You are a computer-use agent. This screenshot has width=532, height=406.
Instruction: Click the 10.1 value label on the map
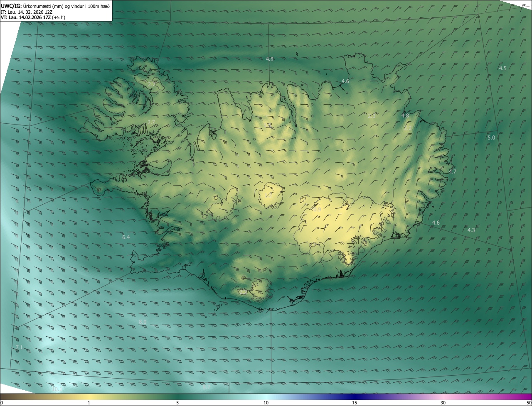57,389
